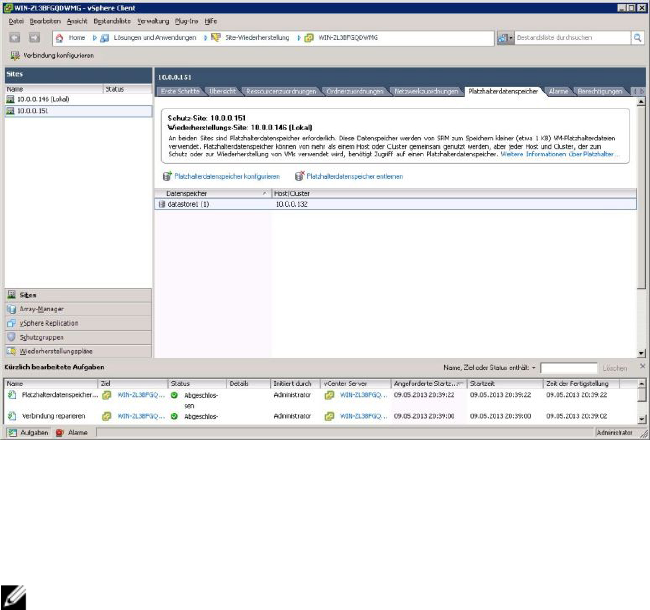Sort by Datenspeicher column header

[x=213, y=194]
